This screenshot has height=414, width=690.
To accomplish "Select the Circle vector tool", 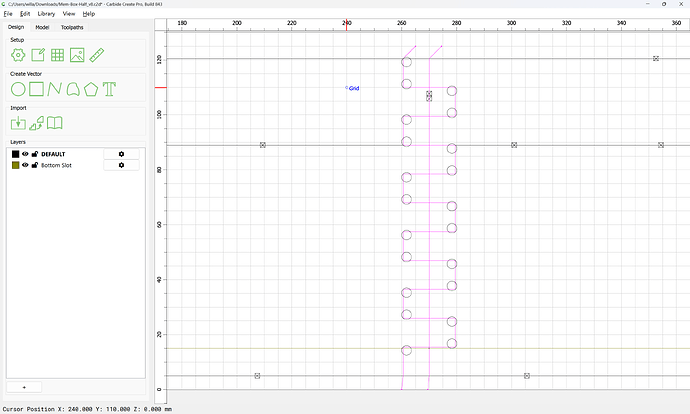I will [18, 89].
